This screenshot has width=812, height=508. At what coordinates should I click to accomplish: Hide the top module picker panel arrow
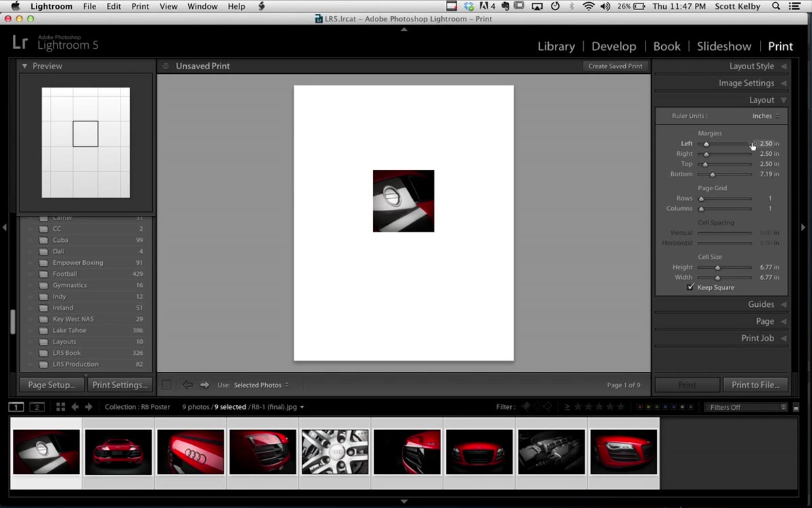pos(404,30)
